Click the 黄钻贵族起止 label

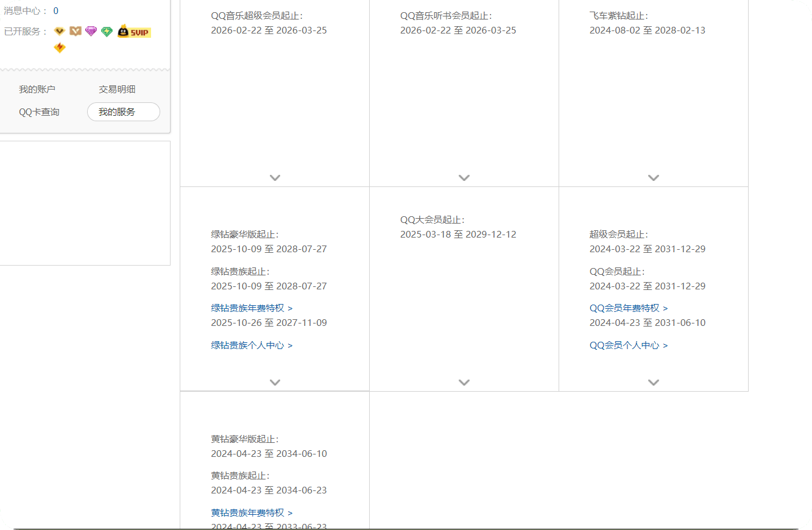click(240, 476)
